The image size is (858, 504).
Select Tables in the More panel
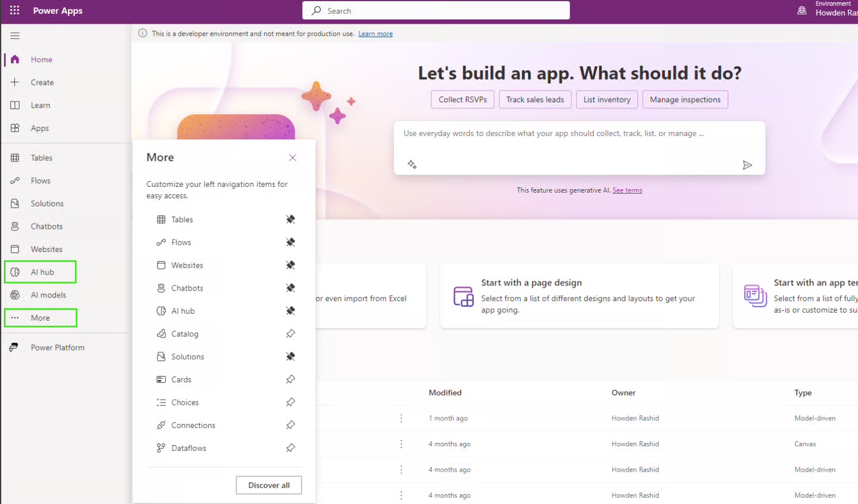(182, 220)
